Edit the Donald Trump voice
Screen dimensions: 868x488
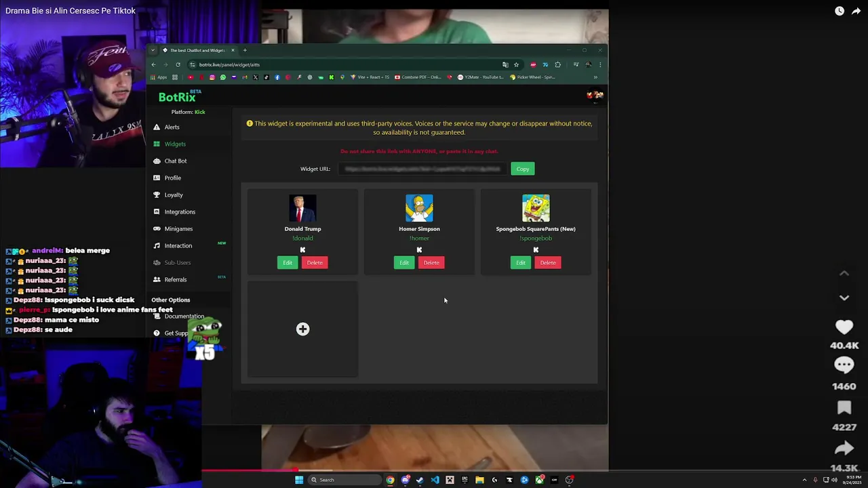pyautogui.click(x=288, y=262)
